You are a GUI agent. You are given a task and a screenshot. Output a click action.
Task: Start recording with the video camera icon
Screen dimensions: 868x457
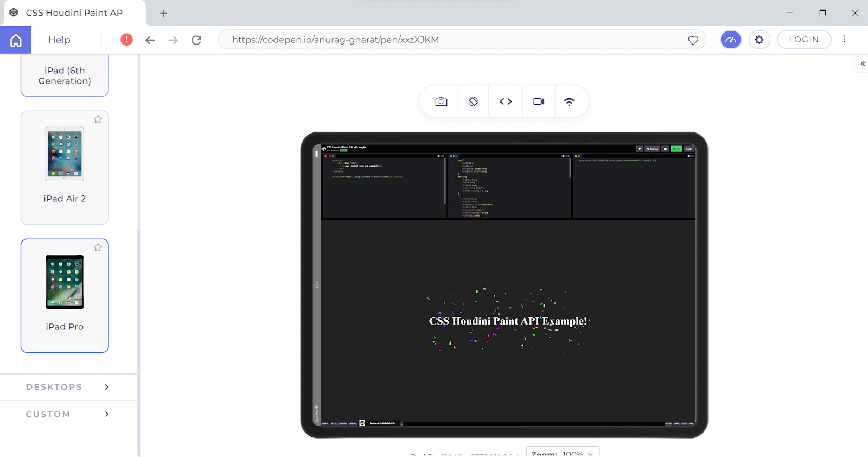(x=539, y=101)
